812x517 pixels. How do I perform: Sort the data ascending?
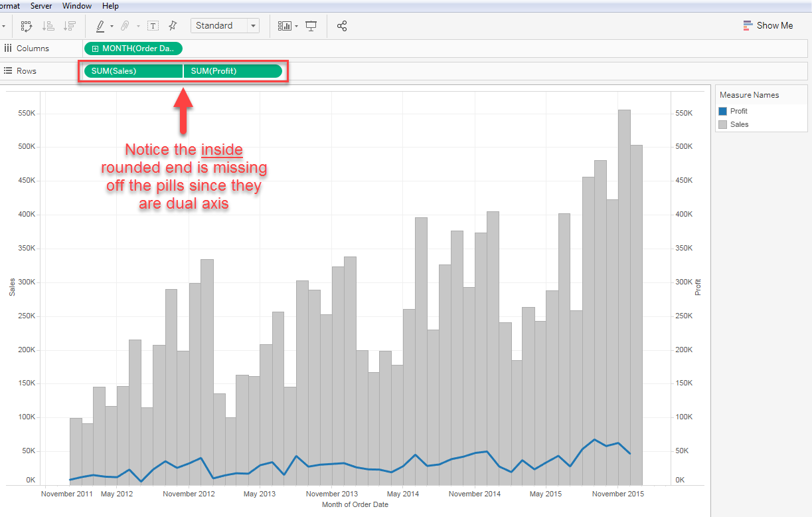48,26
